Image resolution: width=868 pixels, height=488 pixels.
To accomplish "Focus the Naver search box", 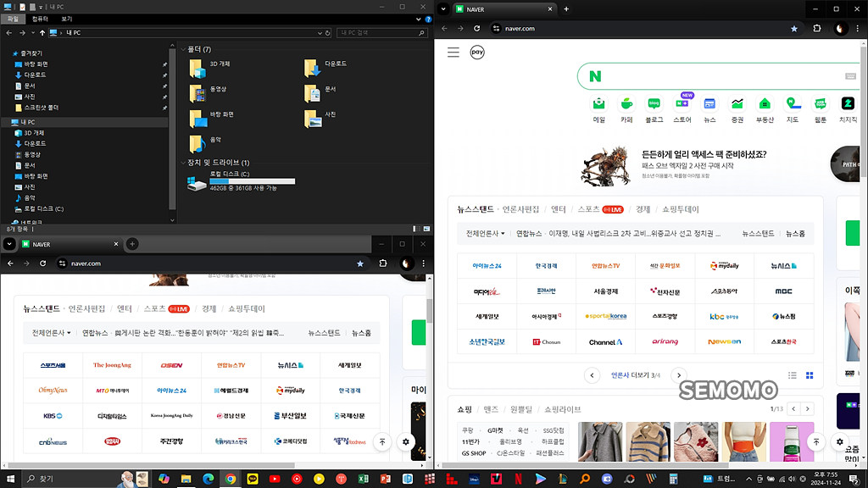I will pos(720,76).
